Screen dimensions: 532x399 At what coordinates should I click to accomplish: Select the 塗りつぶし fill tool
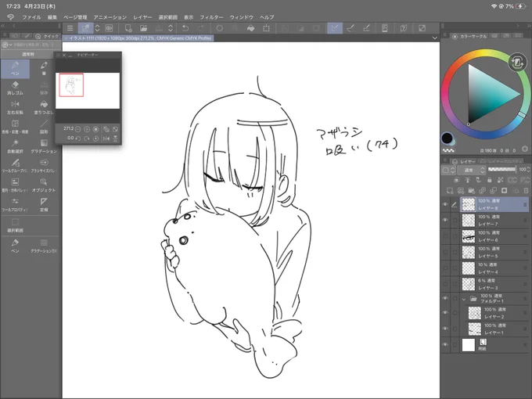coord(44,107)
